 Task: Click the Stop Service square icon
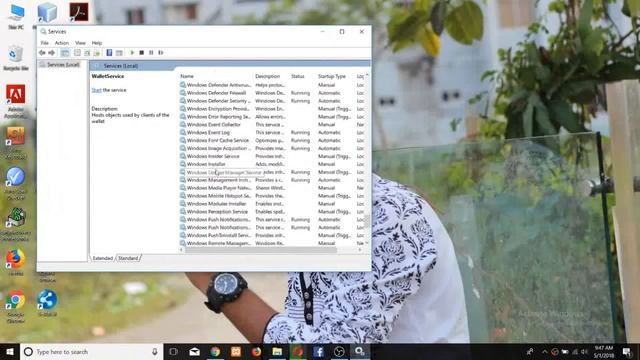pyautogui.click(x=142, y=53)
